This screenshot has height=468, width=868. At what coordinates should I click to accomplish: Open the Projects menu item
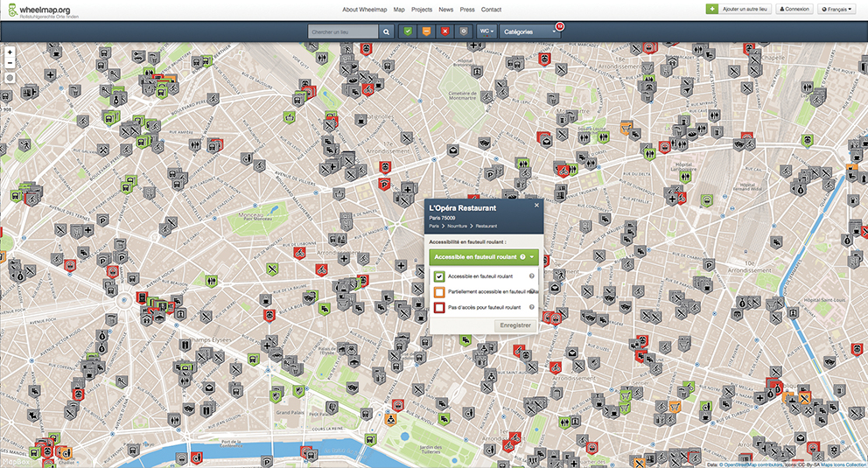click(x=422, y=10)
